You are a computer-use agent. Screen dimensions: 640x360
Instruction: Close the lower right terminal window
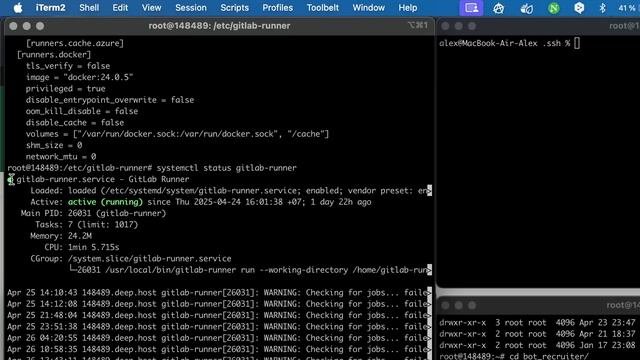pos(445,305)
